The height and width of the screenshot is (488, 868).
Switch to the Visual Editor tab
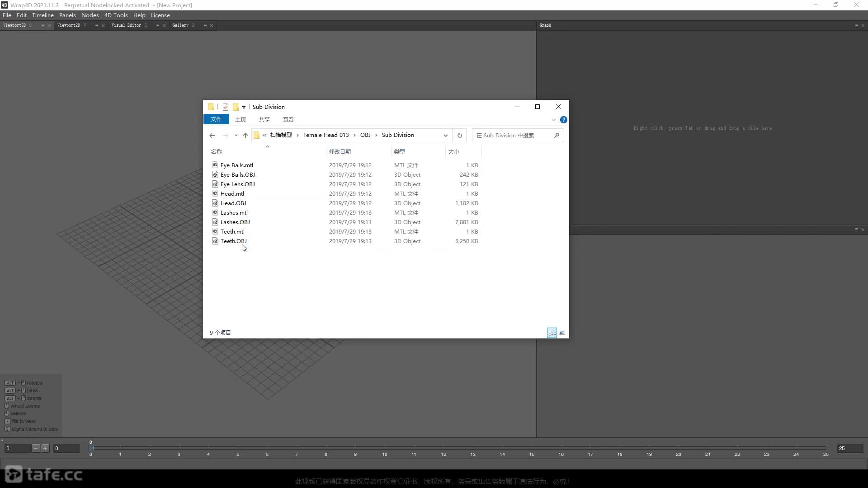tap(126, 25)
